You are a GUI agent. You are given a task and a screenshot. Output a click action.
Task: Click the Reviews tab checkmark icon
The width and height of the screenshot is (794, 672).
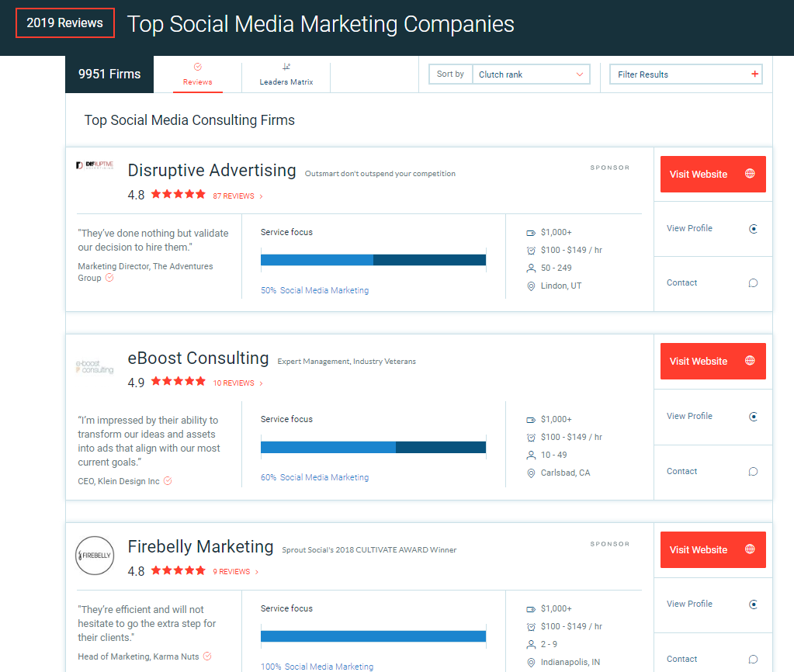(x=198, y=67)
